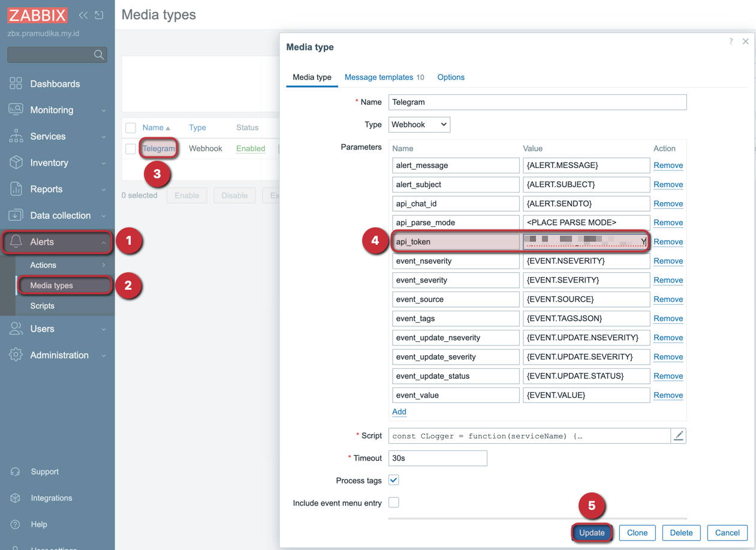
Task: Click the Services hierarchy icon
Action: [16, 136]
